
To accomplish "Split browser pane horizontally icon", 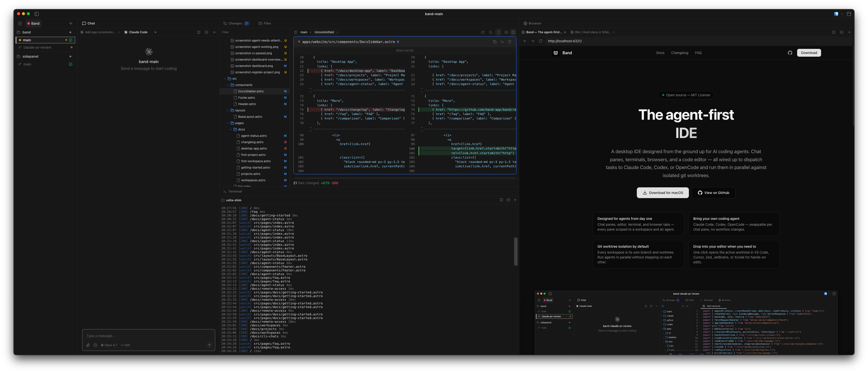I will click(x=841, y=32).
